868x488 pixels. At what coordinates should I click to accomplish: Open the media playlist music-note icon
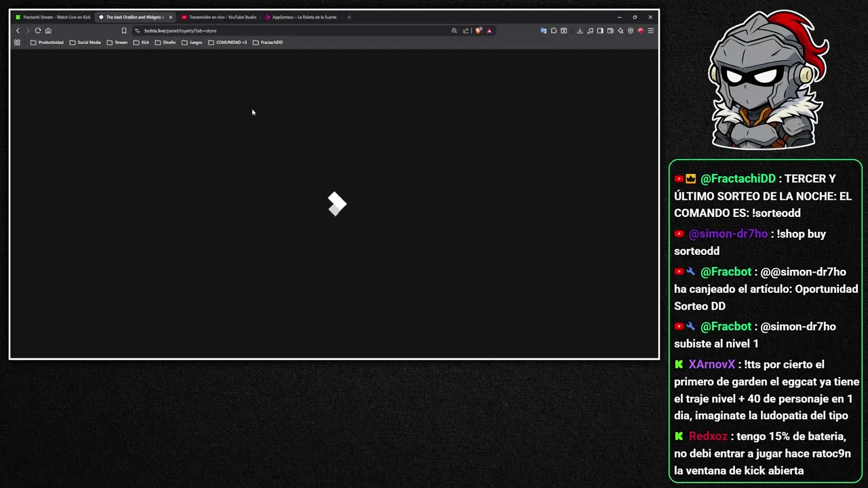[x=590, y=30]
